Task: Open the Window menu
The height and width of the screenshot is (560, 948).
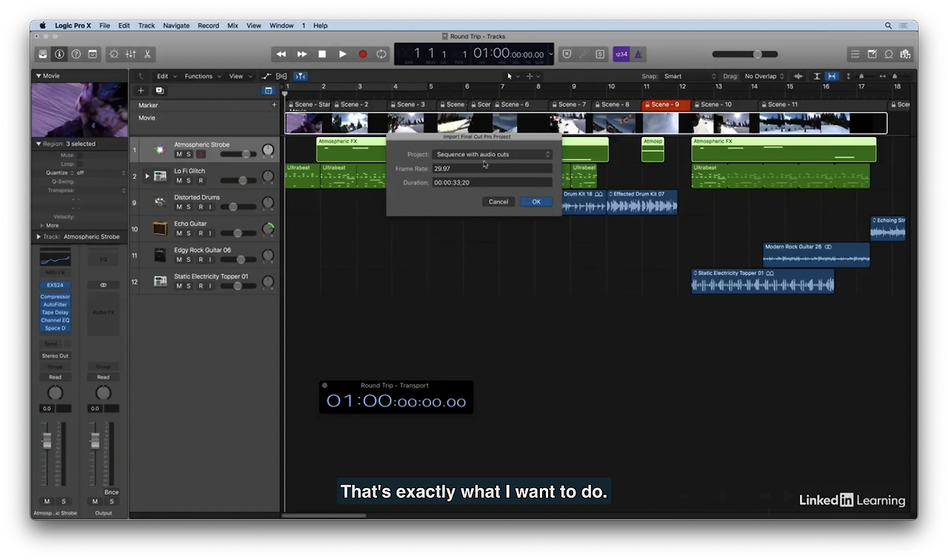Action: [x=281, y=25]
